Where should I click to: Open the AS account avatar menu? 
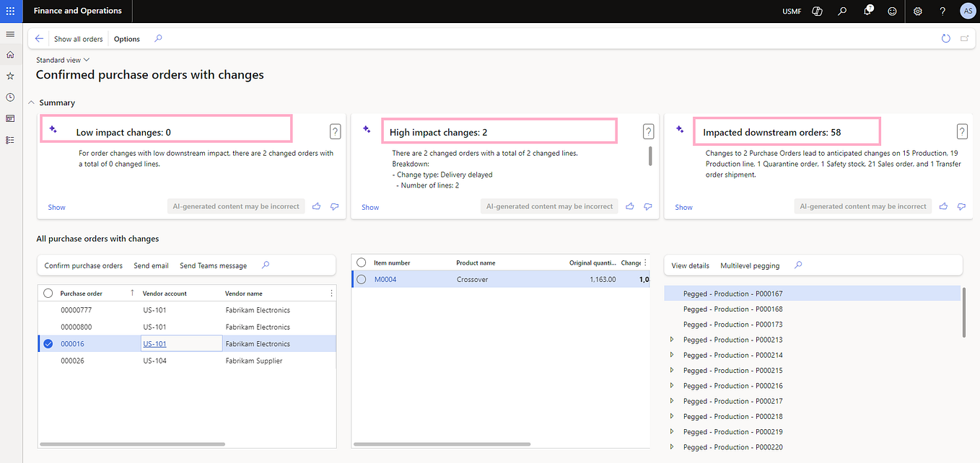pos(968,11)
